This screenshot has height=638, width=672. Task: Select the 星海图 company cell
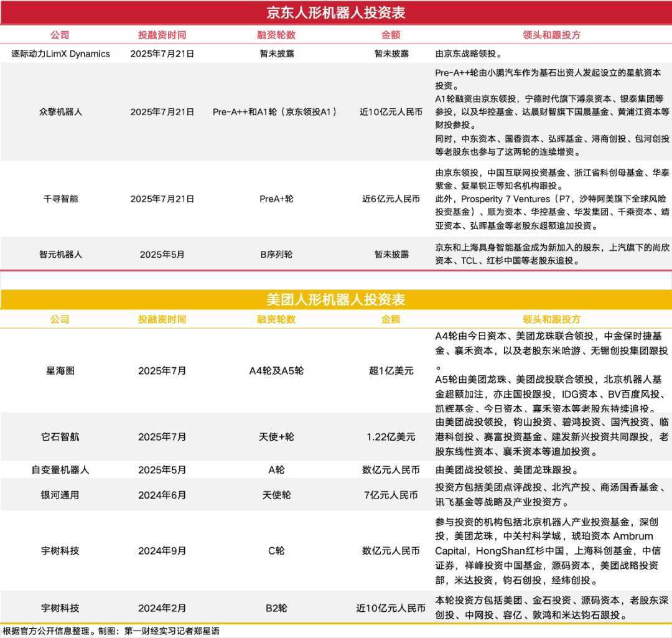(x=60, y=370)
